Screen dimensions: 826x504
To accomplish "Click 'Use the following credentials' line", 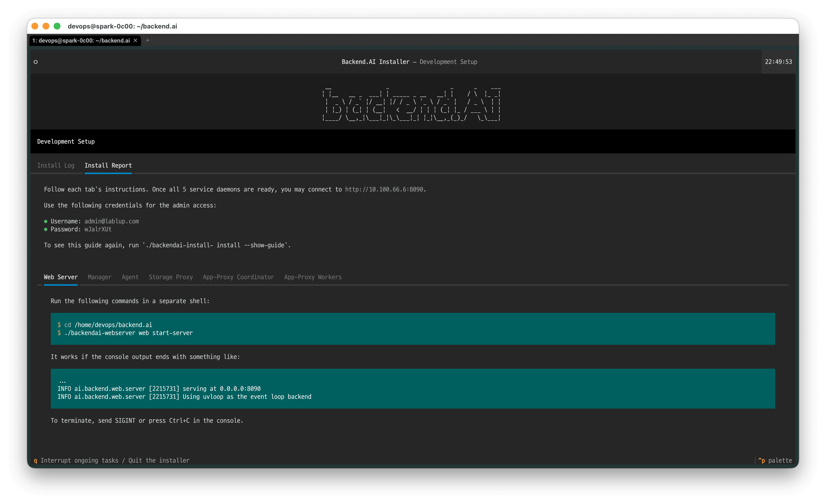I will 130,205.
